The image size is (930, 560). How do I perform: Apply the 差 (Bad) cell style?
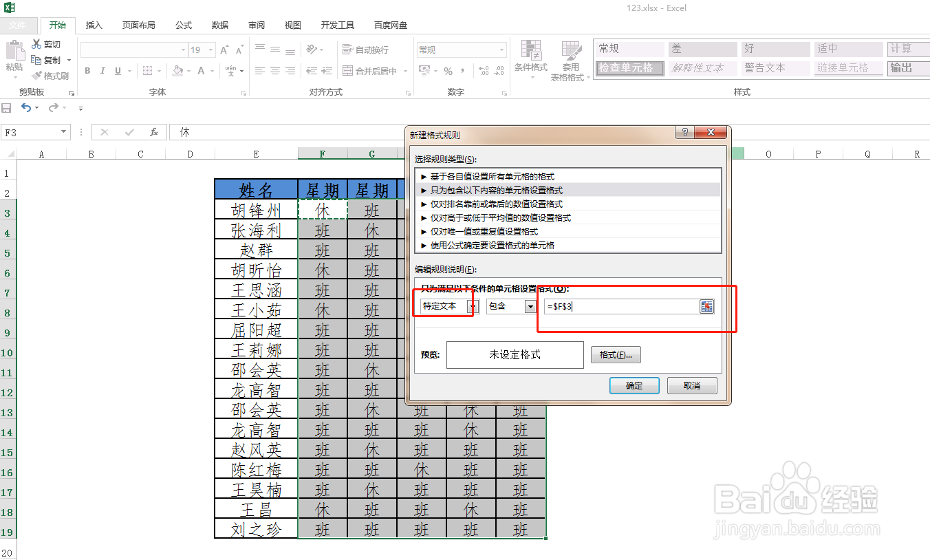click(x=703, y=50)
